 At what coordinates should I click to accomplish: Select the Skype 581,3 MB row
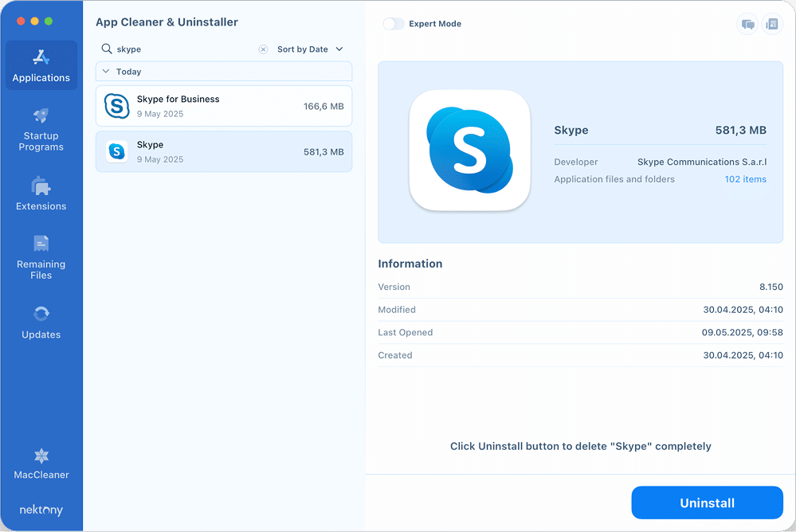pos(224,151)
